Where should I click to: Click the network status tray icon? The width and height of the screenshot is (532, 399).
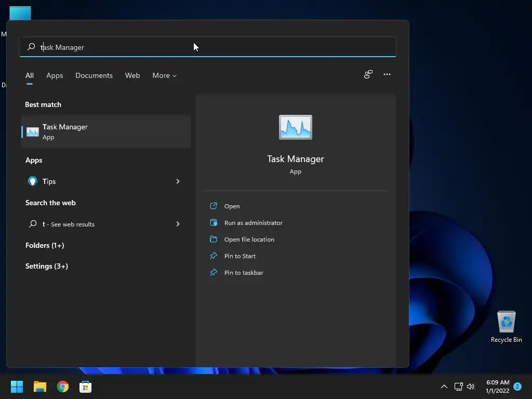pos(458,387)
